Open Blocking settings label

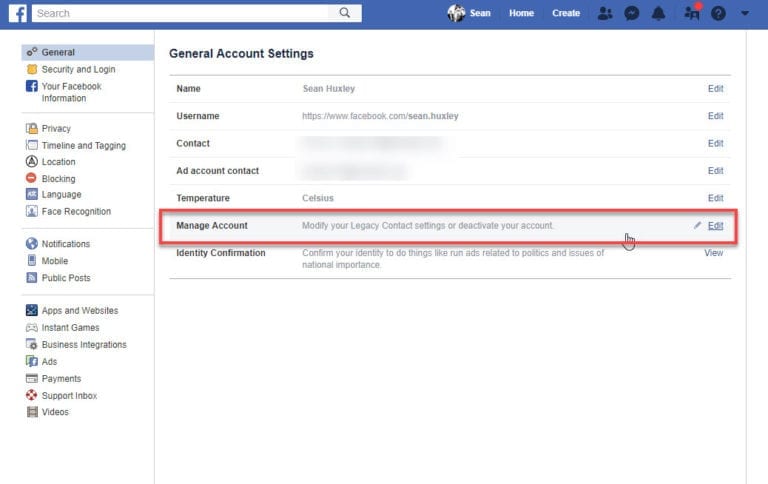59,178
